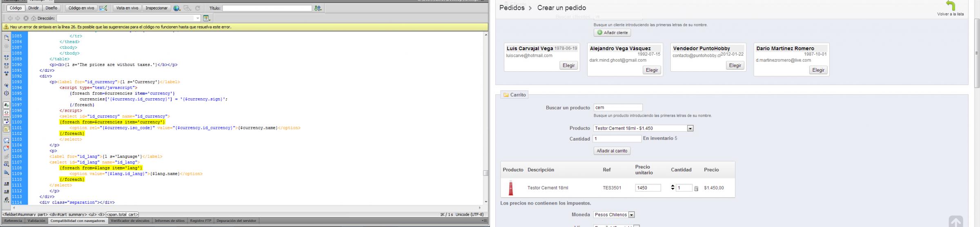Image resolution: width=980 pixels, height=227 pixels.
Task: Click the Testor Cement product thumbnail
Action: (x=510, y=188)
